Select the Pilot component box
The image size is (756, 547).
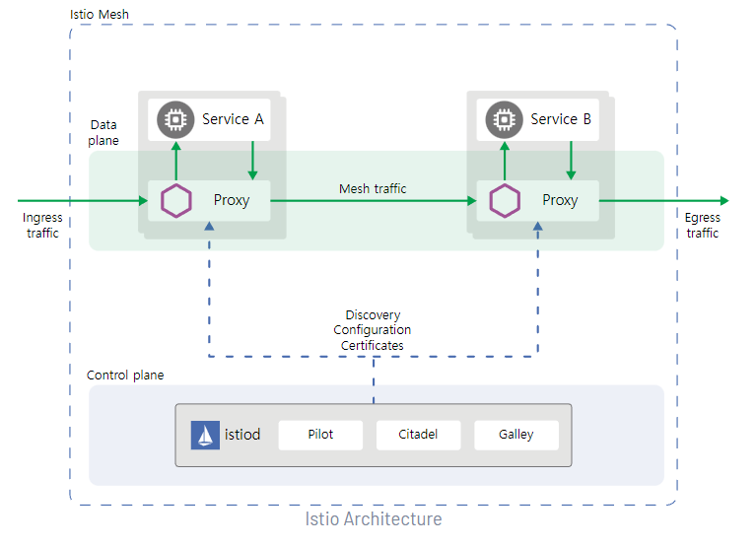[320, 436]
